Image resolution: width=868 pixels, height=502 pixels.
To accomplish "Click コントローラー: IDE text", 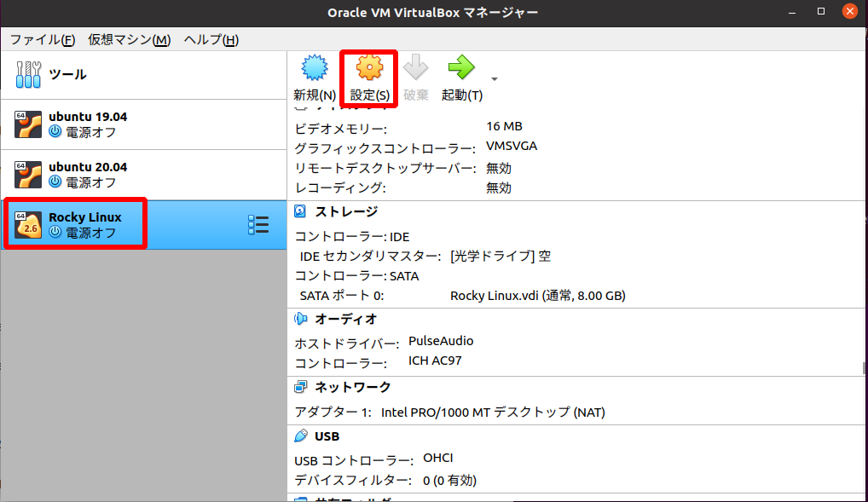I will (x=351, y=237).
